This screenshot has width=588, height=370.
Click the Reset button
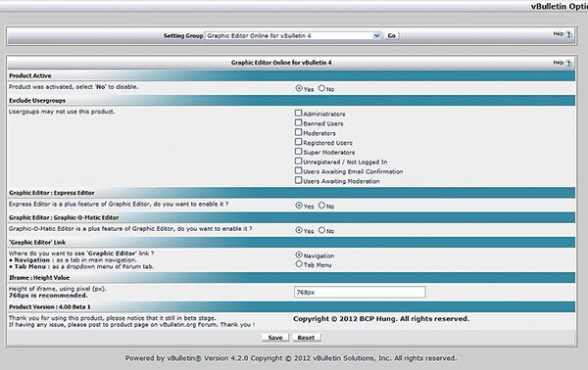pos(306,338)
